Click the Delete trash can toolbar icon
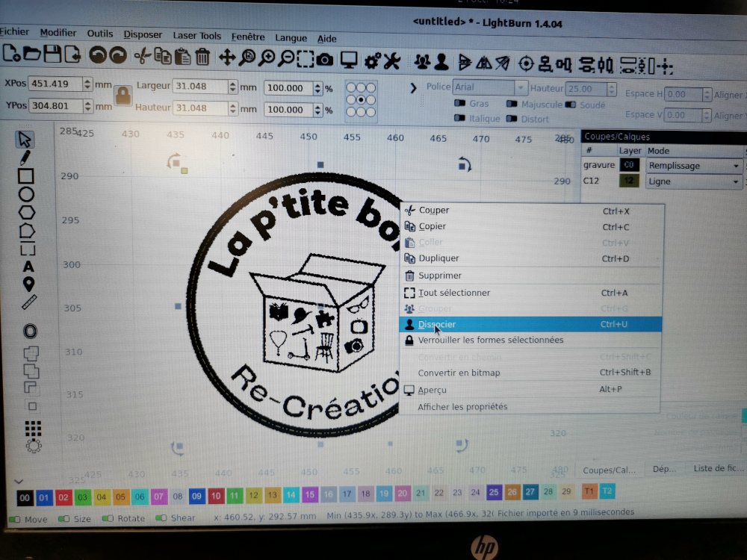The image size is (747, 560). (x=202, y=57)
